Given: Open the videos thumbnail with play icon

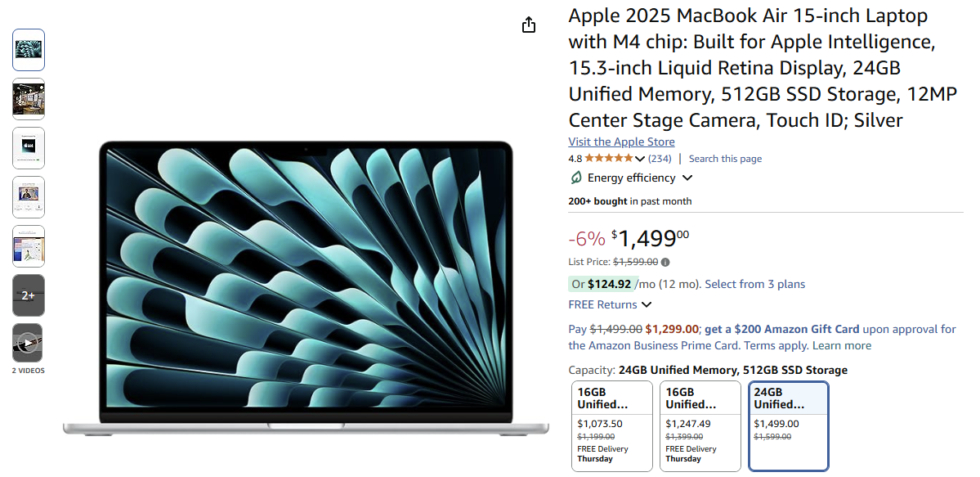Looking at the screenshot, I should coord(28,343).
